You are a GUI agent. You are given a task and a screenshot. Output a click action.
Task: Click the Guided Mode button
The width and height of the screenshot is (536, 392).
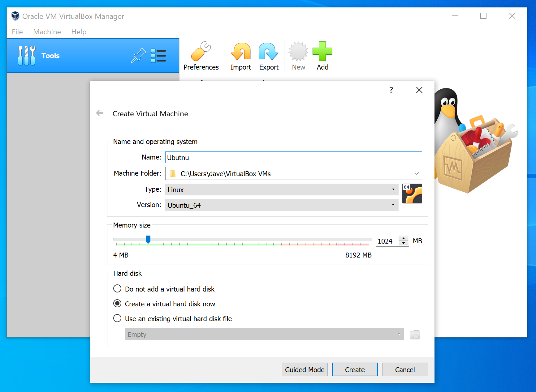tap(305, 369)
